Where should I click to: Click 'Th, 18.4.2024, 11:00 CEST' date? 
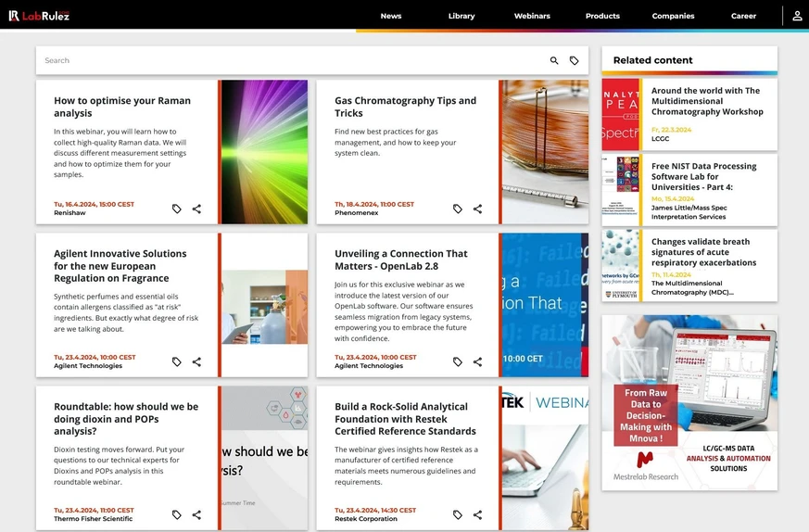374,204
